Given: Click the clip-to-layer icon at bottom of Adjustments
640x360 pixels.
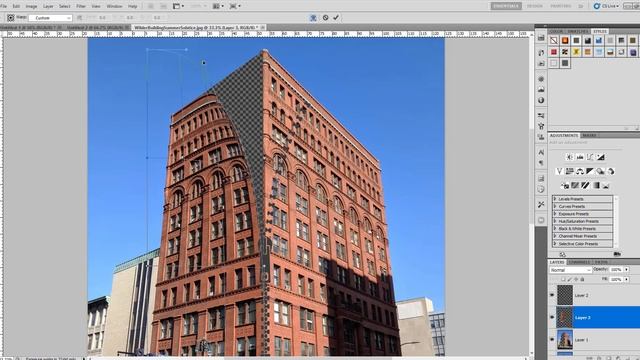Looking at the screenshot, I should pyautogui.click(x=617, y=254).
